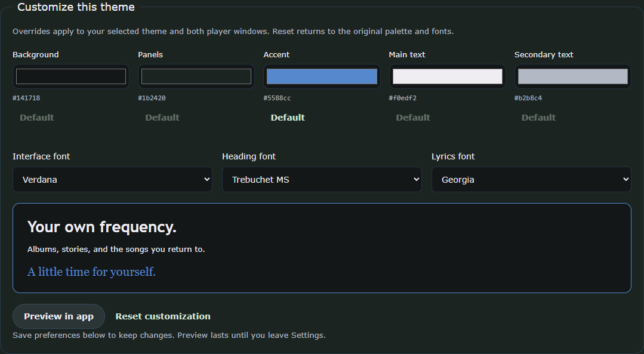The image size is (644, 354).
Task: Expand the Heading font dropdown showing Trebuchet MS
Action: 322,180
